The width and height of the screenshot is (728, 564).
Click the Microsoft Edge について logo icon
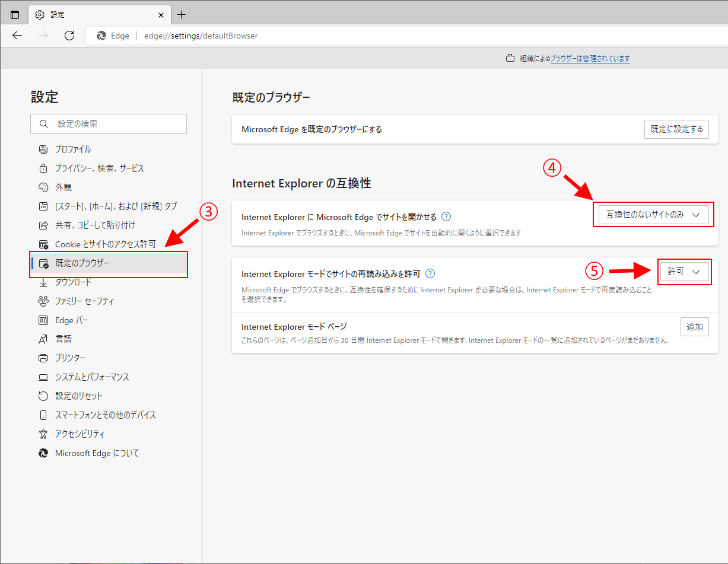43,453
